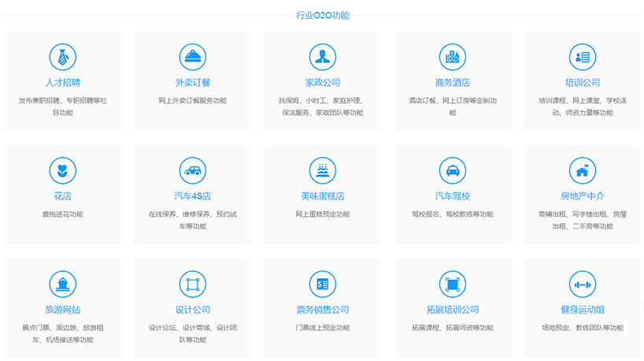
Task: Click the tie icon above 人才招聘
Action: (62, 57)
